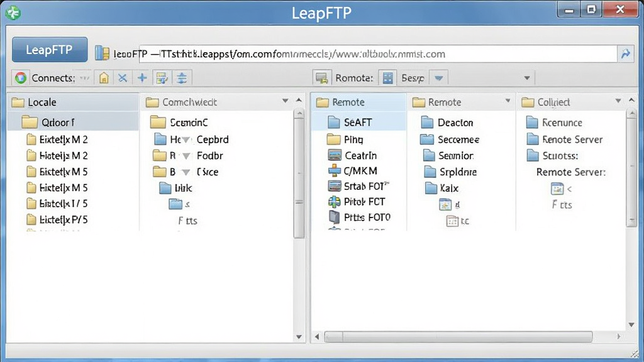Click the local pane scroll down arrow
The width and height of the screenshot is (644, 362).
click(299, 337)
